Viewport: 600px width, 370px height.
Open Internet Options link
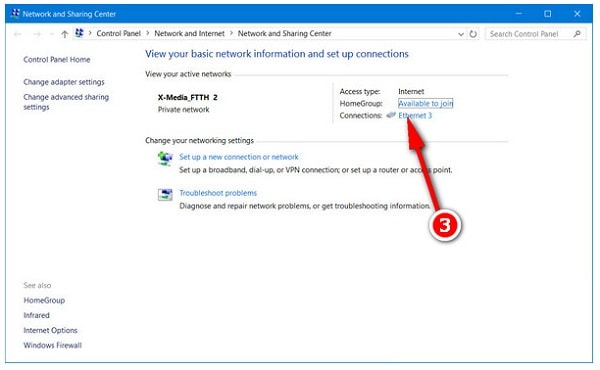coord(51,330)
